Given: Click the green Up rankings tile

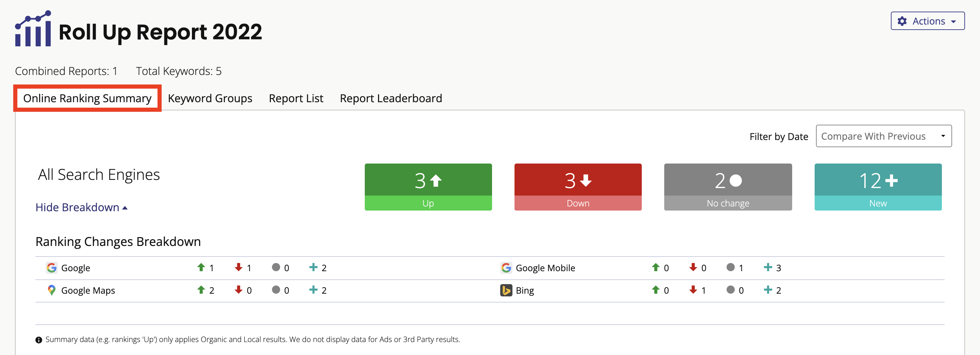Looking at the screenshot, I should coord(428,187).
